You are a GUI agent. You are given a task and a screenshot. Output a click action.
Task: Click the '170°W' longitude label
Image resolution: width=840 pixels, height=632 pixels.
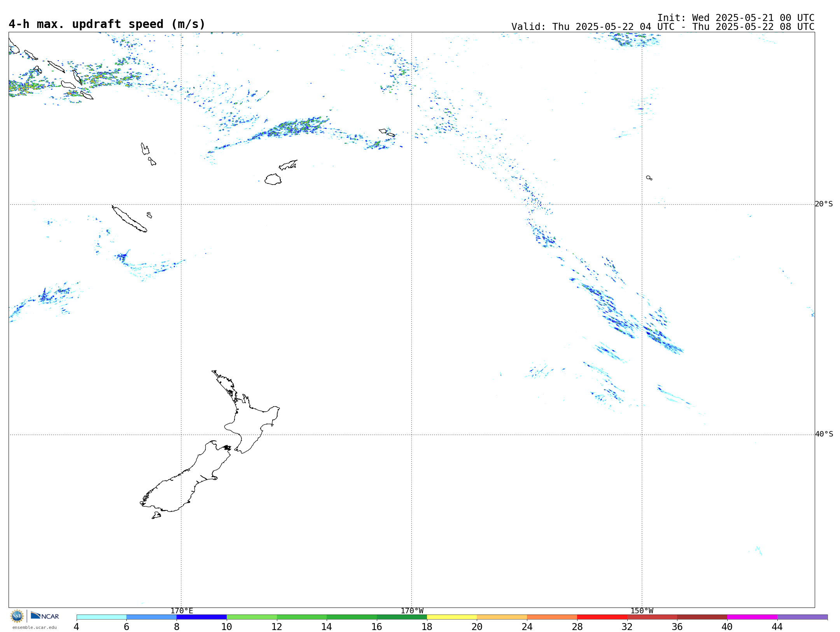click(x=412, y=611)
